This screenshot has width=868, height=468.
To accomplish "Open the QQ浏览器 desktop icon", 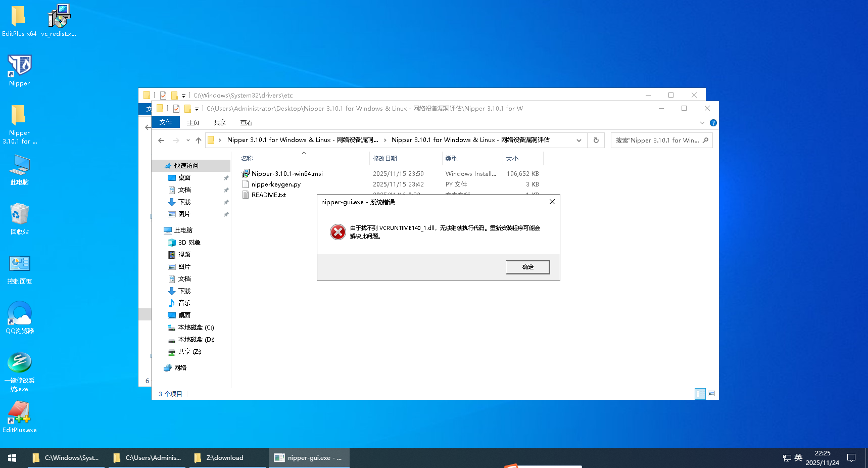I will click(x=19, y=317).
